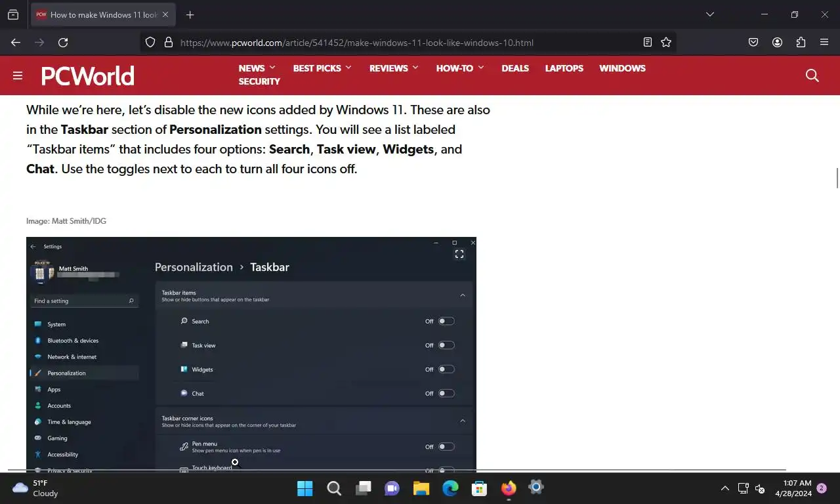The height and width of the screenshot is (504, 840).
Task: Go back to previous page
Action: click(16, 42)
